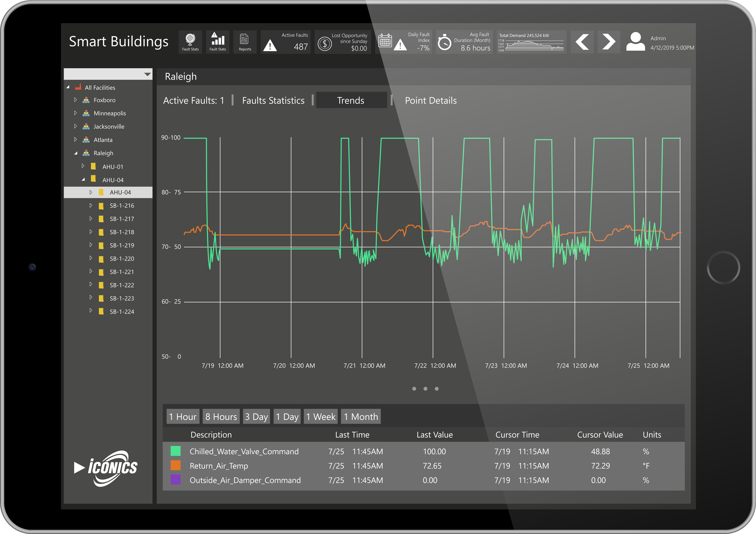756x534 pixels.
Task: Set trend range to 1 Day
Action: click(x=287, y=417)
